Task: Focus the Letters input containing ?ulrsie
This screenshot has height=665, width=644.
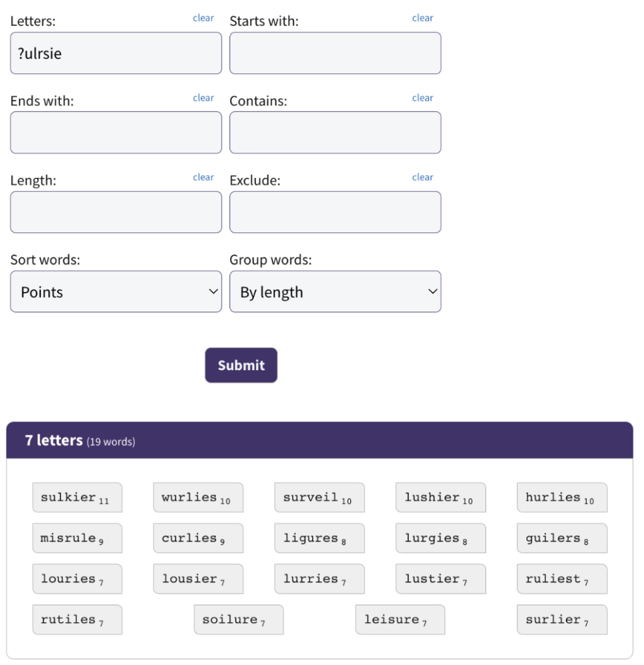Action: [116, 53]
